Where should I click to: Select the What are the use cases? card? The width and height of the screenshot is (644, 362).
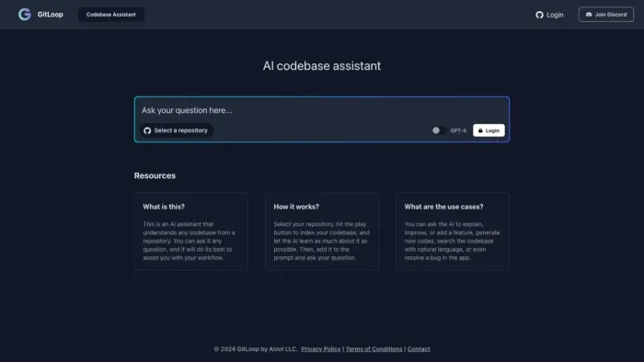click(x=453, y=232)
